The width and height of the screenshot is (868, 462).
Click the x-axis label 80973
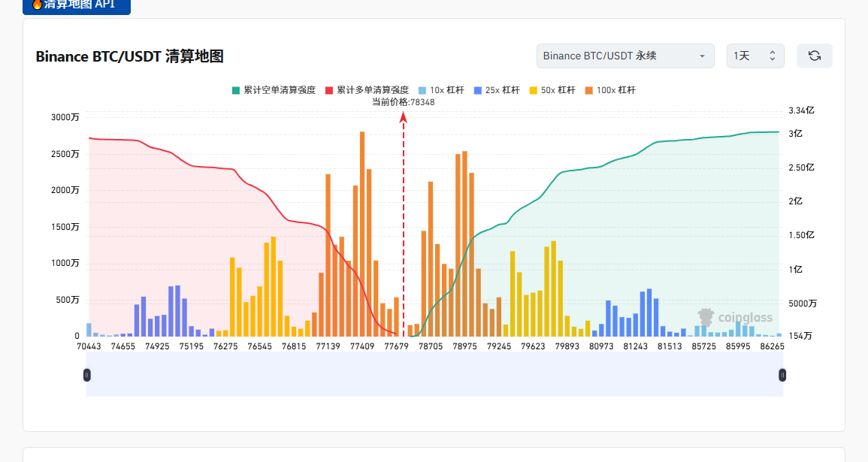point(601,346)
